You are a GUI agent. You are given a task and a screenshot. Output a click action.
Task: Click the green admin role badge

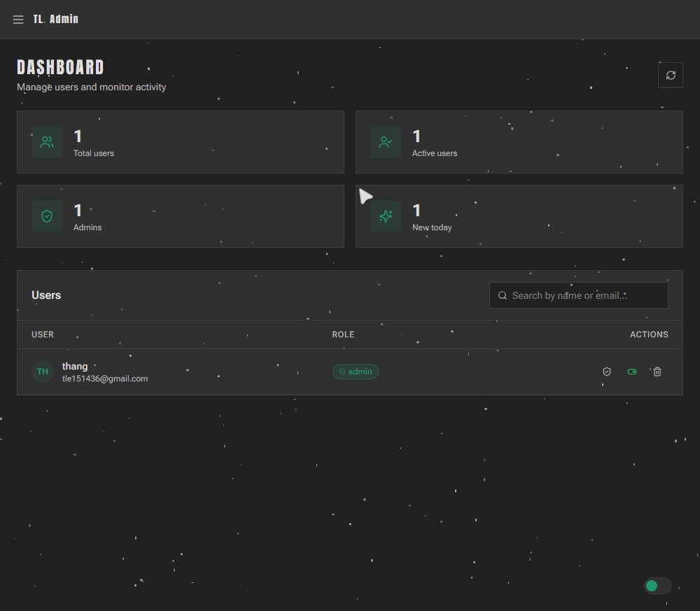356,372
